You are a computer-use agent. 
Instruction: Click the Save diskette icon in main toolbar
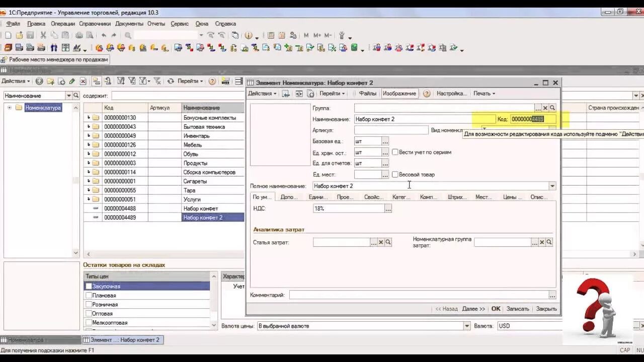tap(30, 35)
